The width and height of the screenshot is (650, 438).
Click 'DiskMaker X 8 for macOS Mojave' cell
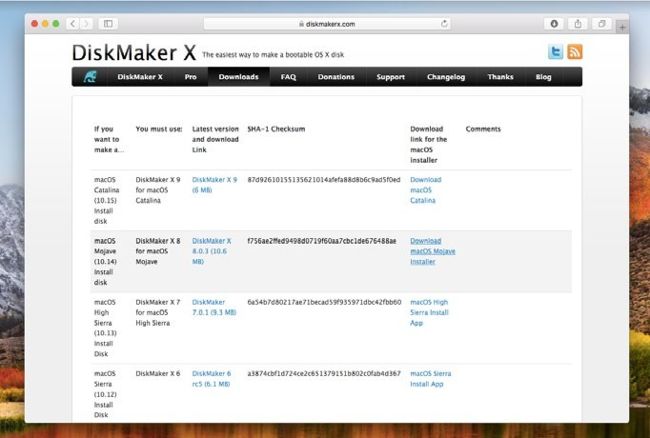[158, 251]
